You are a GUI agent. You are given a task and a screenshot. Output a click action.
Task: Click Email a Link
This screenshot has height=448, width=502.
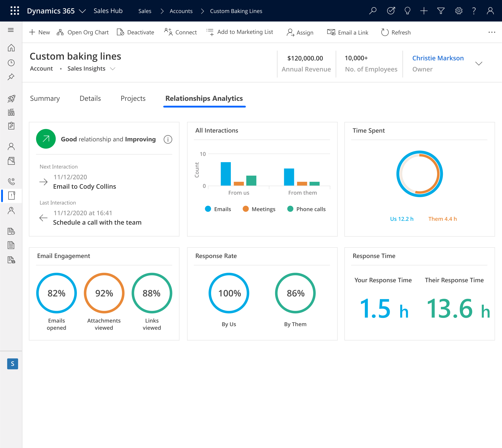348,32
